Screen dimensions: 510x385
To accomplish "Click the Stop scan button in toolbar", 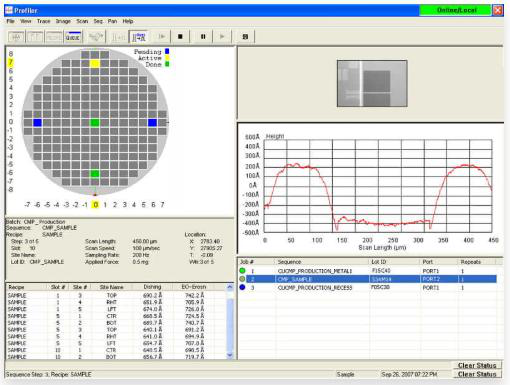I will coord(180,37).
